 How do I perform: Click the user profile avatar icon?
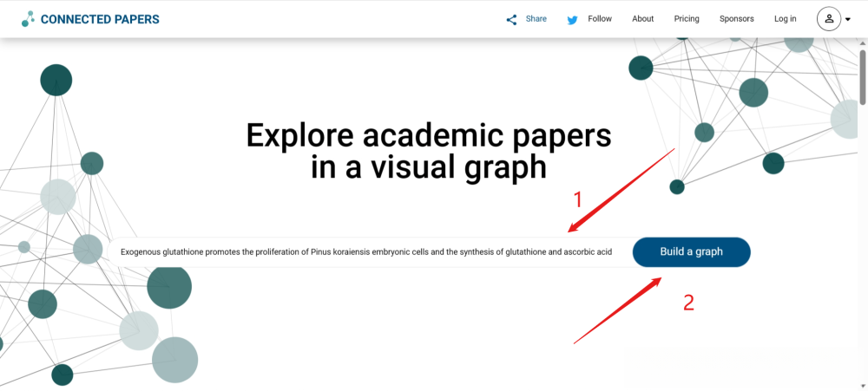coord(829,18)
